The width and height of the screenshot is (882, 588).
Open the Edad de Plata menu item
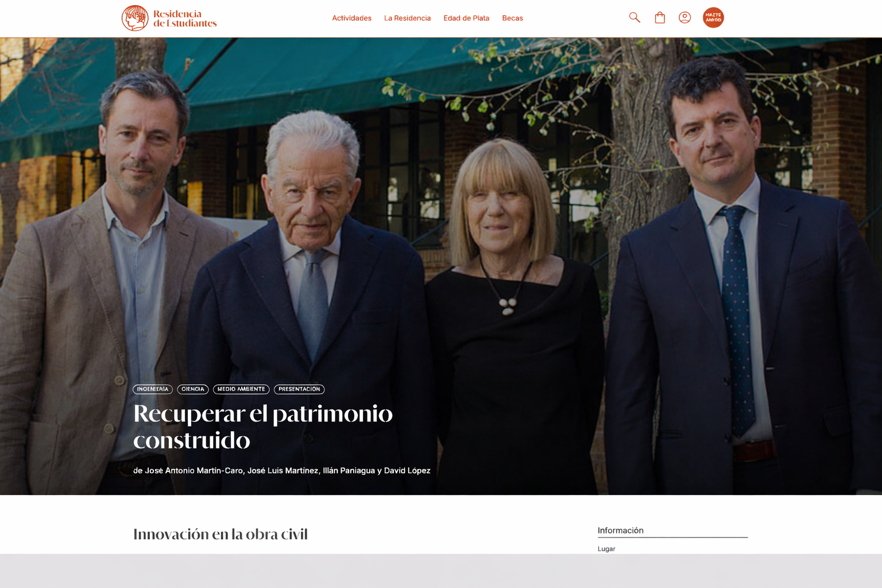(466, 18)
